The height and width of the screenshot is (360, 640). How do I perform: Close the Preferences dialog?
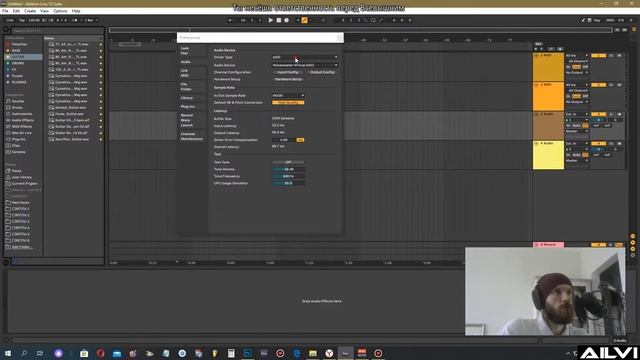pyautogui.click(x=340, y=38)
